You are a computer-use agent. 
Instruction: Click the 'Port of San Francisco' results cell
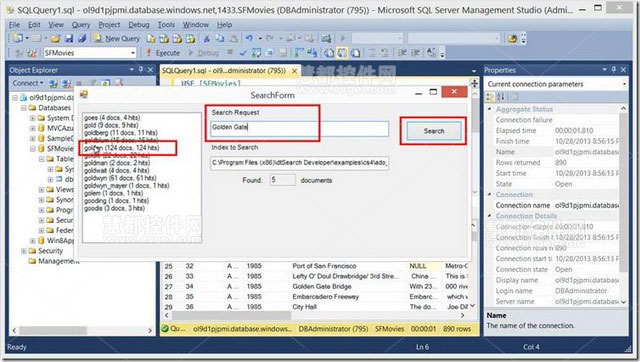tap(324, 266)
